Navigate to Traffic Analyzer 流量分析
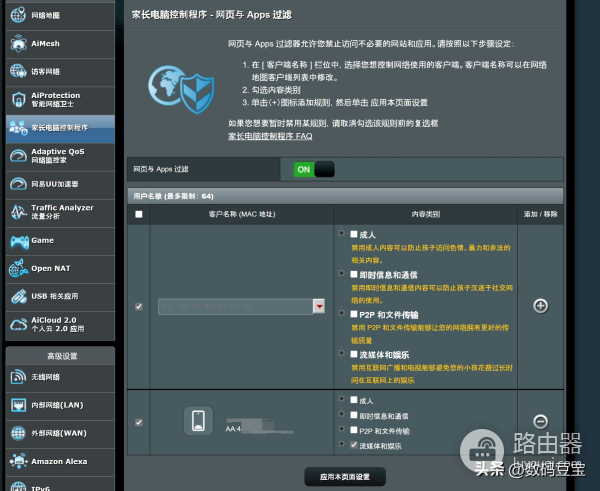Image resolution: width=600 pixels, height=491 pixels. tap(60, 212)
